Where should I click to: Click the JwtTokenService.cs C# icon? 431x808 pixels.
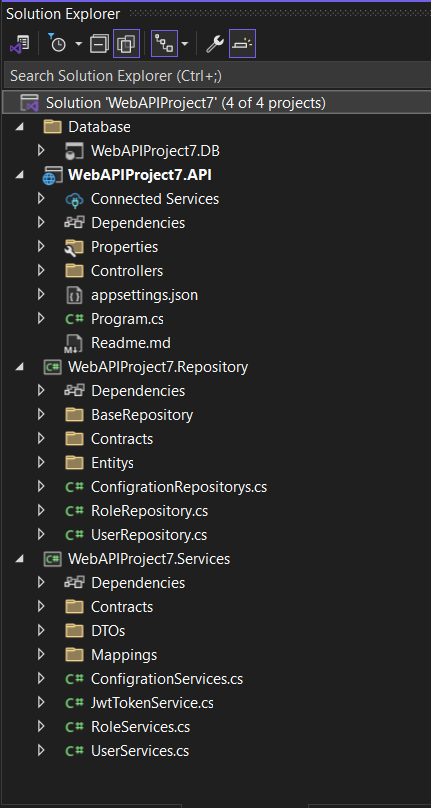coord(74,703)
